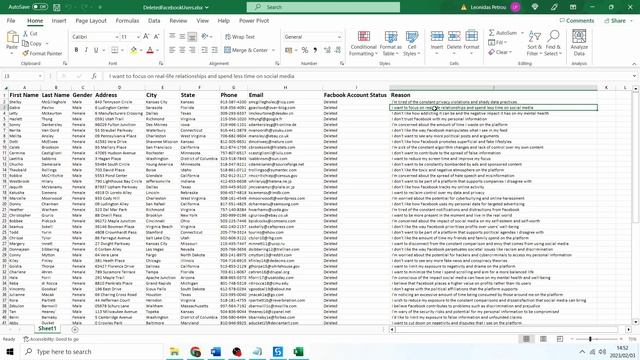Increase decimal places
Viewport: 640px width, 360px height.
point(327,50)
